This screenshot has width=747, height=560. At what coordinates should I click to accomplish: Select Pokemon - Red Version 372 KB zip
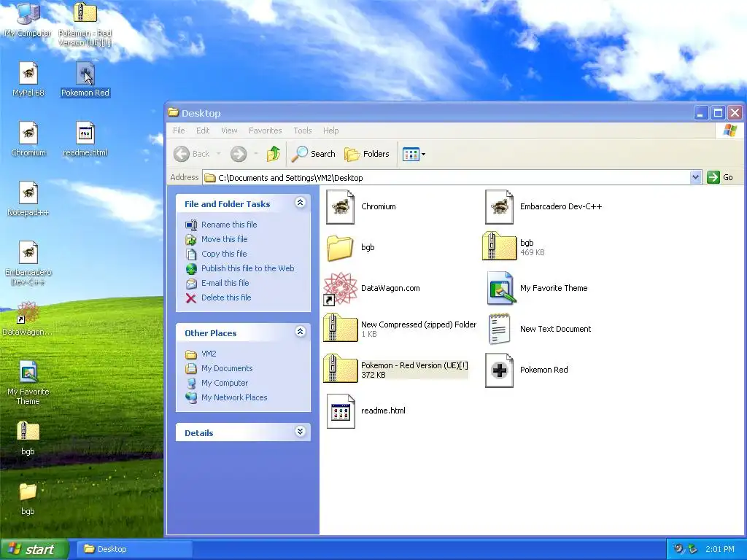[396, 370]
